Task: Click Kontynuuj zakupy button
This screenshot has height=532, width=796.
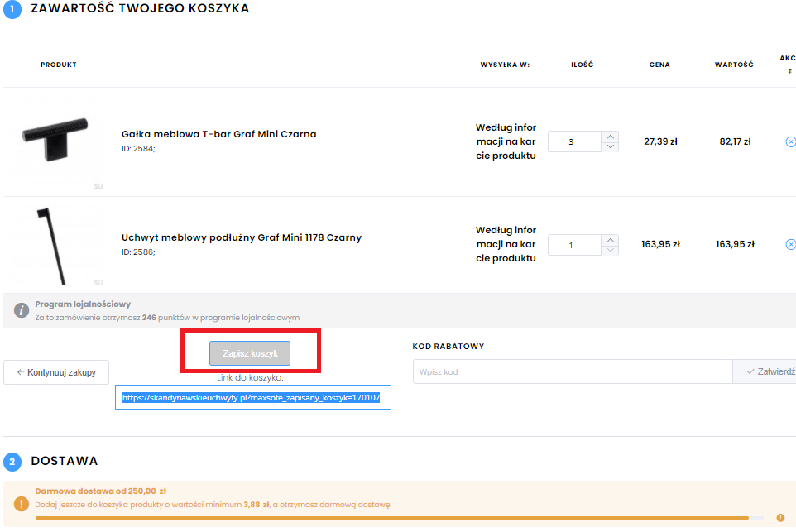Action: [x=56, y=372]
